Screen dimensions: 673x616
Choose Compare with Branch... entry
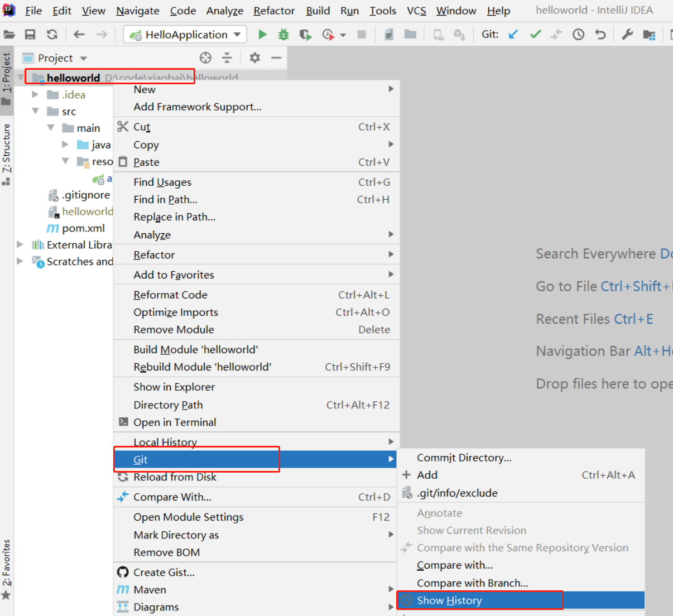pyautogui.click(x=521, y=583)
